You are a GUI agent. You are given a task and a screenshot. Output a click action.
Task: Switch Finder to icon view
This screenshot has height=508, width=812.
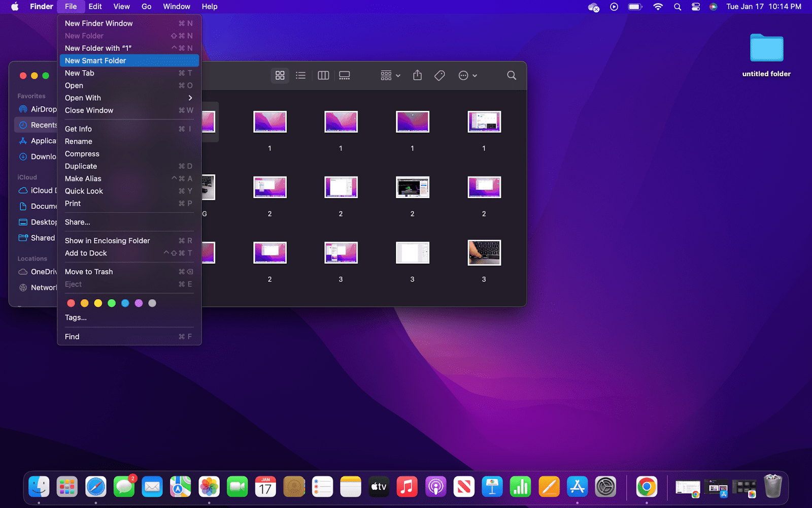coord(280,75)
